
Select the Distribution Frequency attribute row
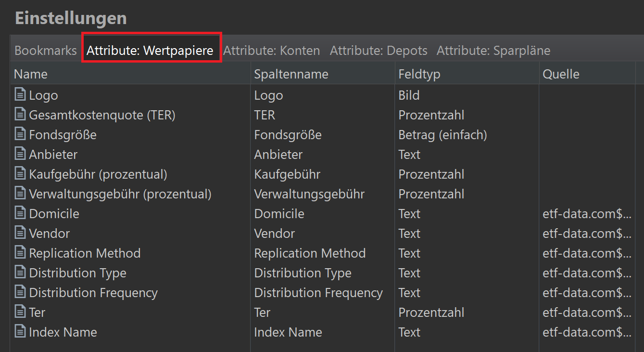click(x=93, y=293)
